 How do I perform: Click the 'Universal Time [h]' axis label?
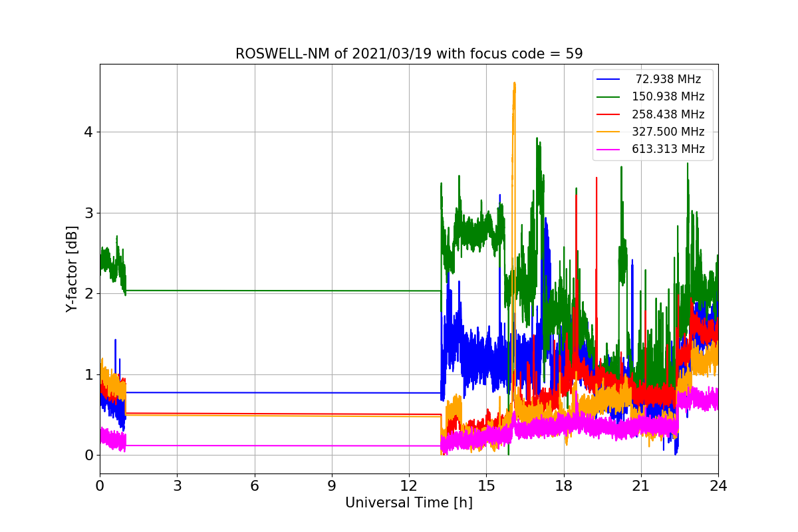(x=409, y=503)
